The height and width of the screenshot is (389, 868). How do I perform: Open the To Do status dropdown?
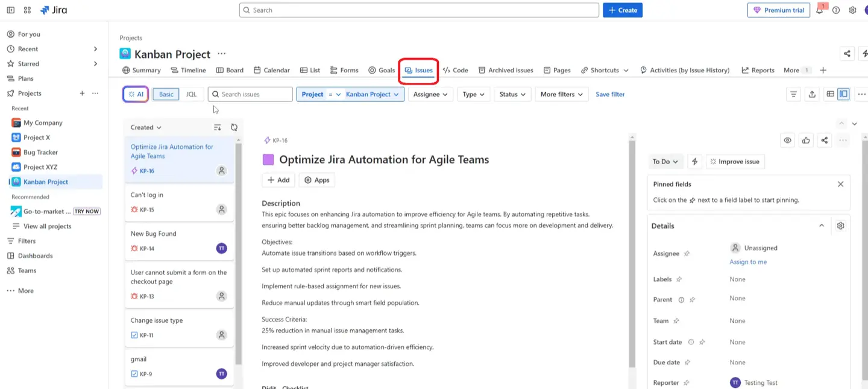coord(665,161)
